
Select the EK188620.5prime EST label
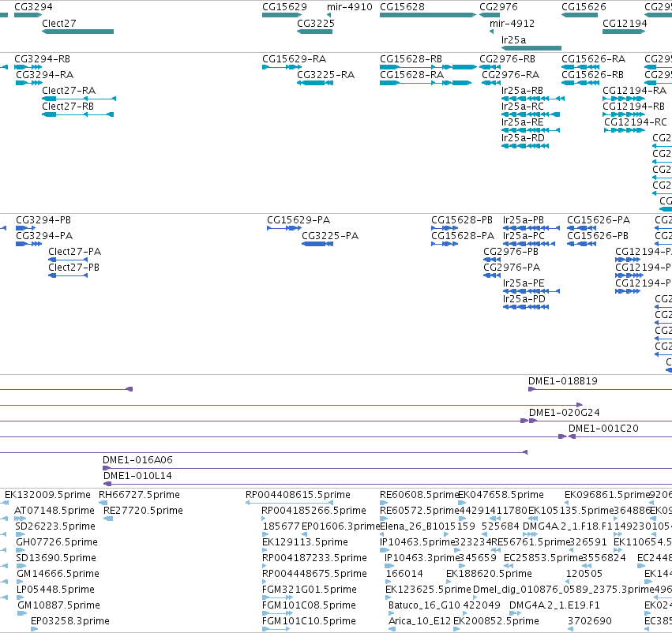click(x=489, y=575)
